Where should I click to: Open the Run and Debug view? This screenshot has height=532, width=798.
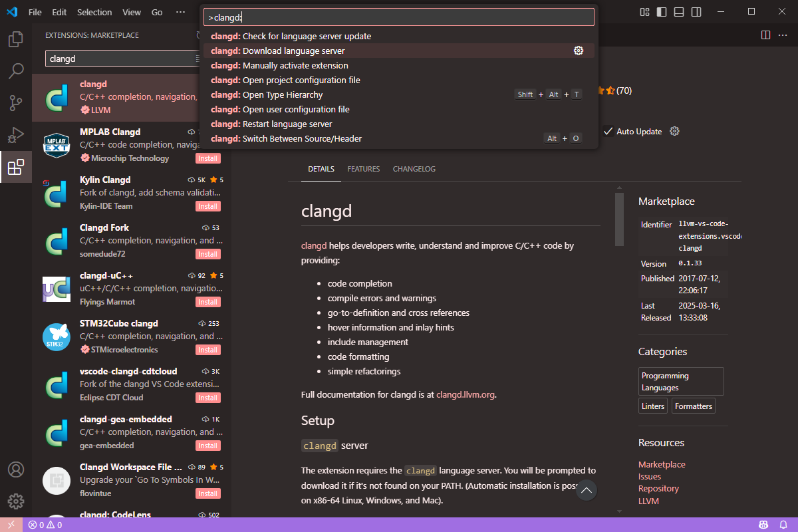[x=16, y=135]
